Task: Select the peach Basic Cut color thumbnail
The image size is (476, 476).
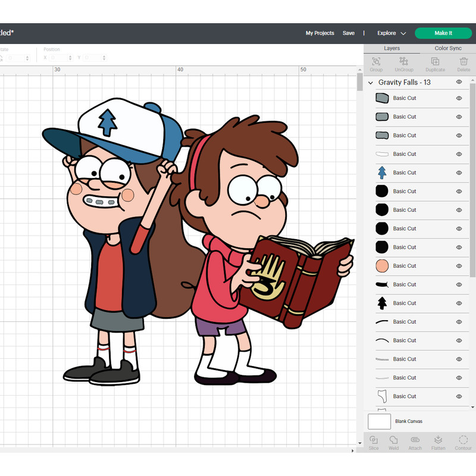Action: tap(383, 265)
